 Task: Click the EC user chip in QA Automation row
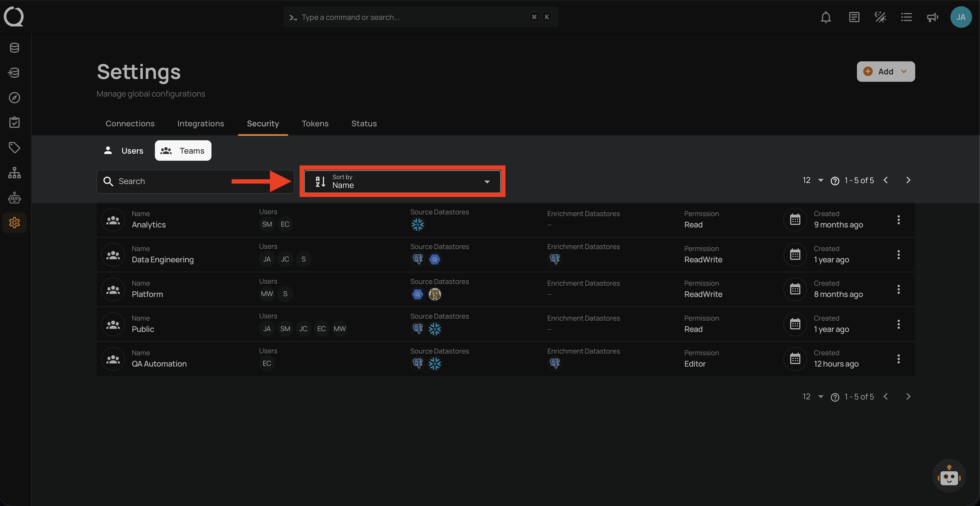[267, 363]
